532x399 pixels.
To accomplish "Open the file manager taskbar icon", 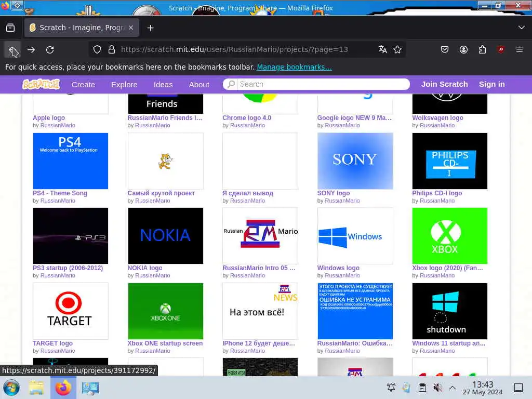I will point(36,388).
